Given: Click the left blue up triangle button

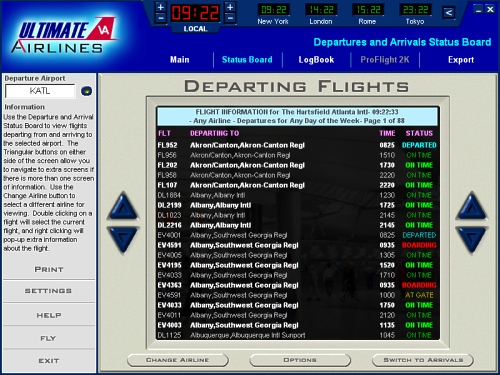Looking at the screenshot, I should [124, 206].
